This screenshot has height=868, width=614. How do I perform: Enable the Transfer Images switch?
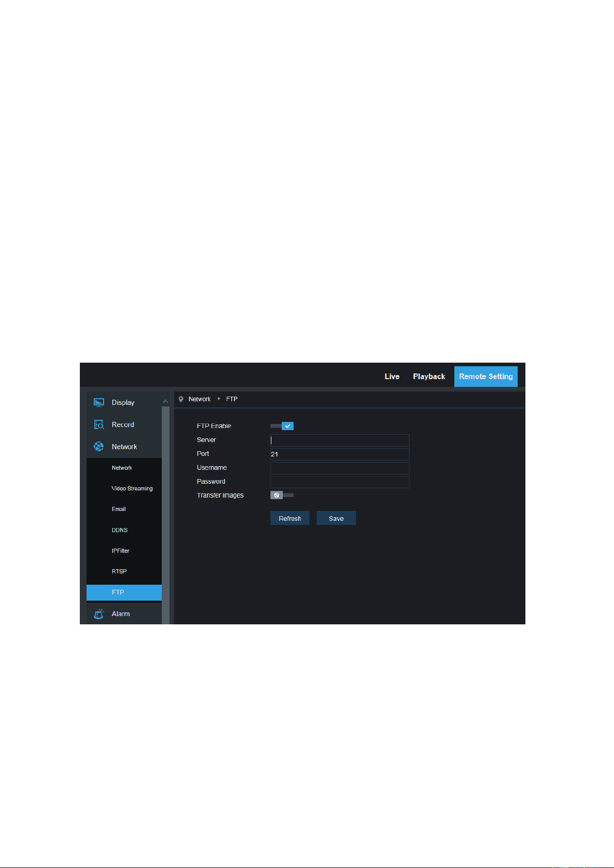coord(282,495)
